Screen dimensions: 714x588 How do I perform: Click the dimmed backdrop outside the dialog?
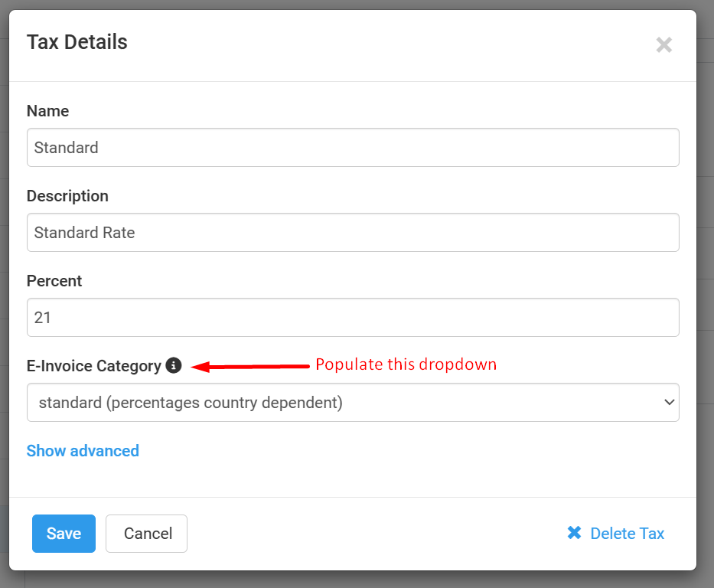pyautogui.click(x=705, y=306)
